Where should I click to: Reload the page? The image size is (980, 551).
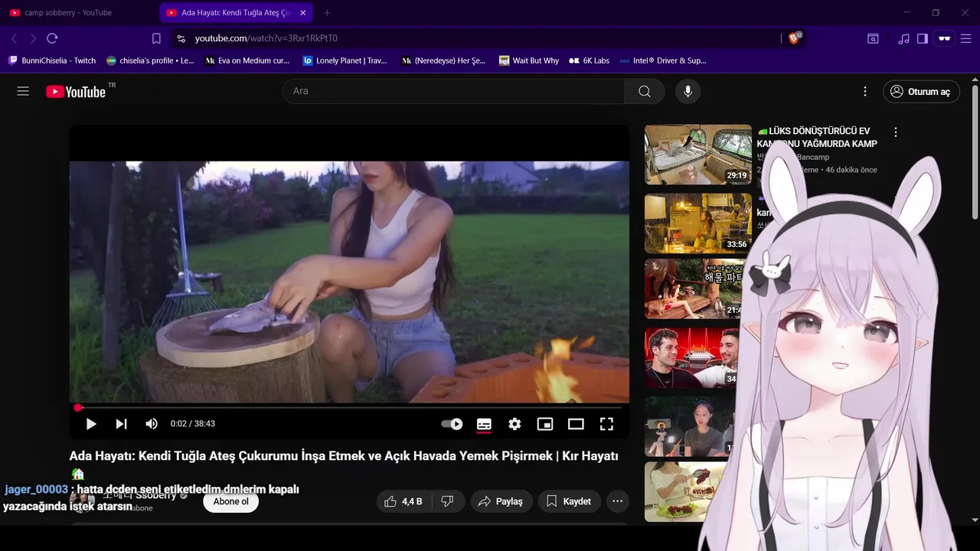[52, 38]
